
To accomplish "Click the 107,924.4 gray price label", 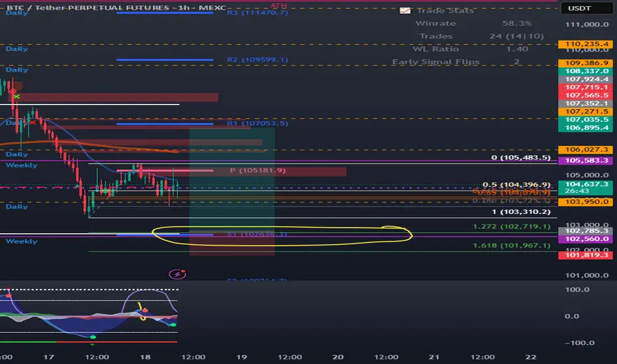I will coord(585,79).
